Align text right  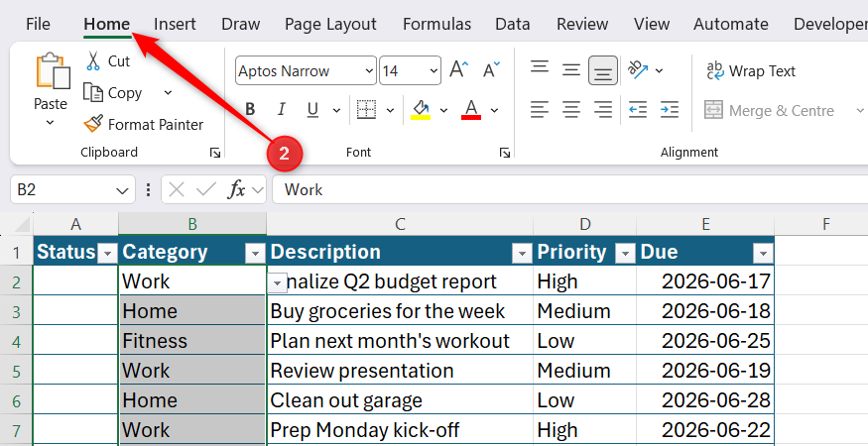[603, 110]
